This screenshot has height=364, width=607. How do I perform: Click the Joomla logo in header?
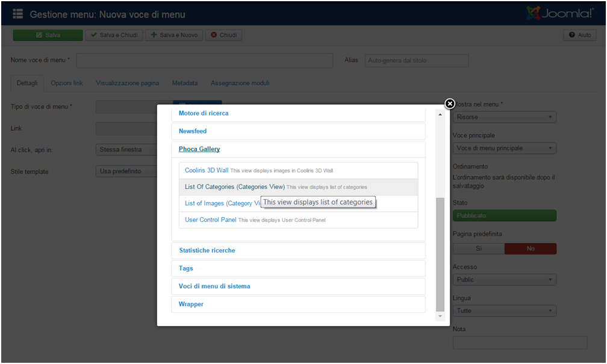tap(559, 13)
